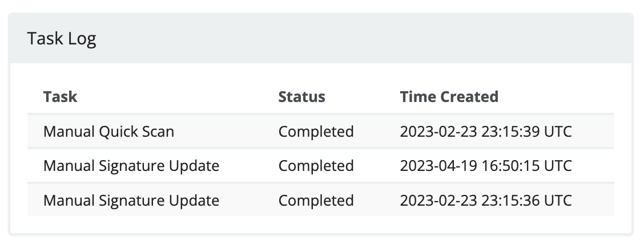Image resolution: width=644 pixels, height=245 pixels.
Task: Click timestamp 2023-04-19 16:50:15 UTC
Action: [x=486, y=166]
